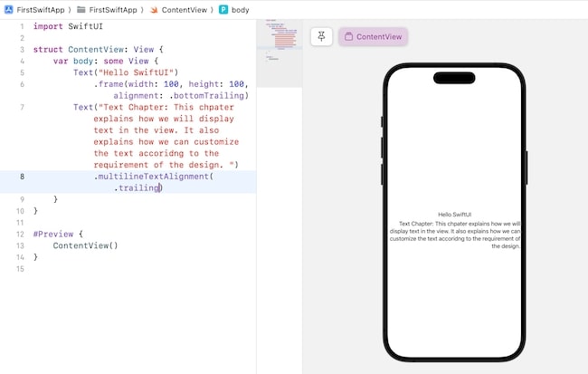Click the 'ContentView()' call in code
The image size is (588, 374).
pos(86,246)
